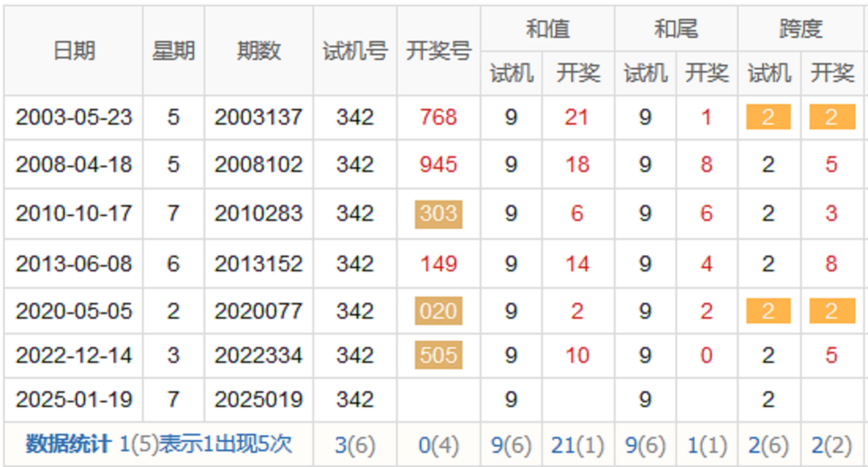Click the 和尾 group header
The height and width of the screenshot is (467, 868).
675,29
